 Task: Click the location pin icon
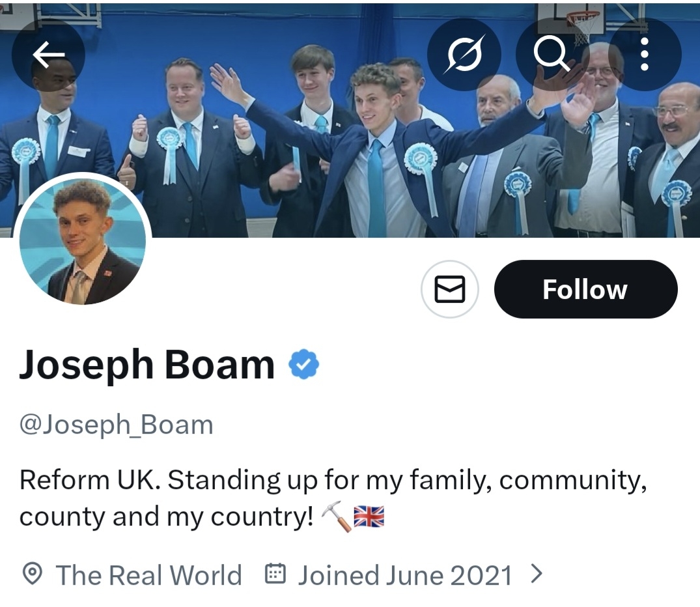32,575
